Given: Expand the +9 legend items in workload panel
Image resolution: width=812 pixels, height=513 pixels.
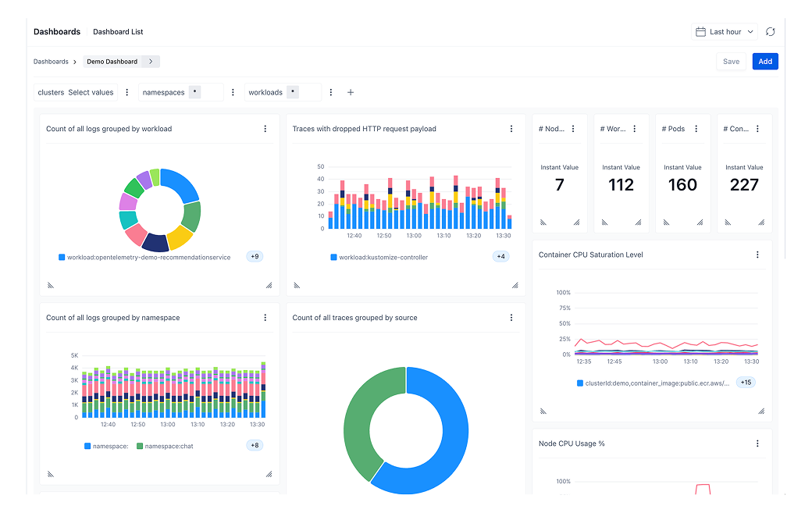Looking at the screenshot, I should click(255, 256).
